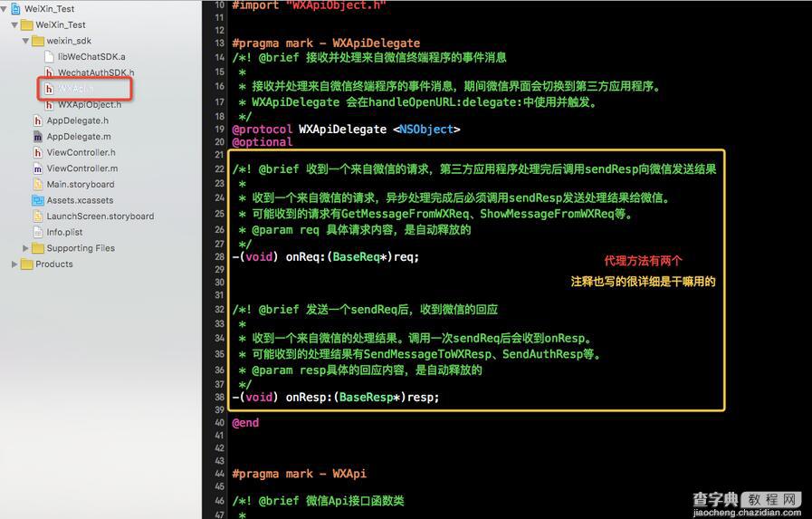Click line number 28 in gutter

(x=220, y=257)
